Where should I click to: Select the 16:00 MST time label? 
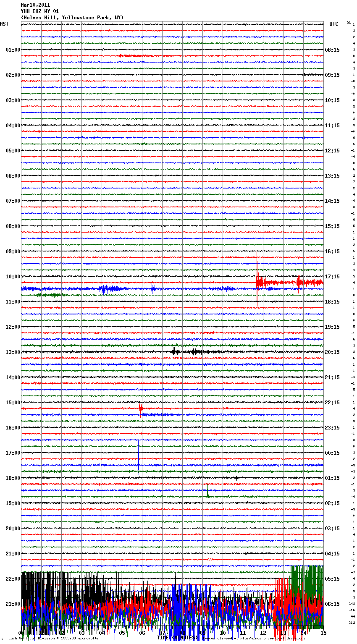click(x=13, y=428)
